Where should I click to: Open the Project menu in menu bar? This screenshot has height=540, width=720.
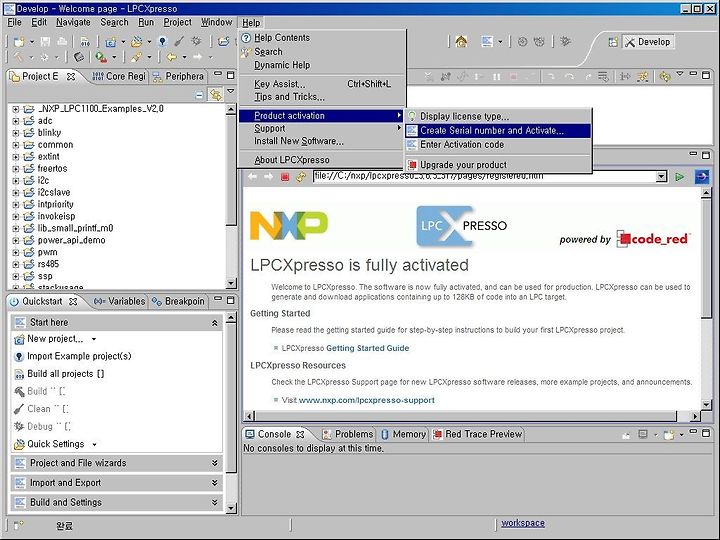tap(177, 22)
